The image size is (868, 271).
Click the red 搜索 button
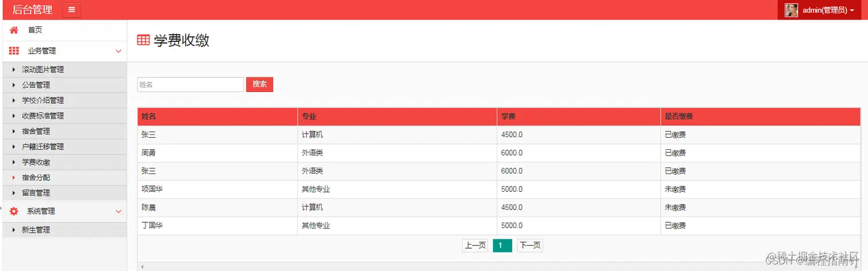[x=259, y=84]
